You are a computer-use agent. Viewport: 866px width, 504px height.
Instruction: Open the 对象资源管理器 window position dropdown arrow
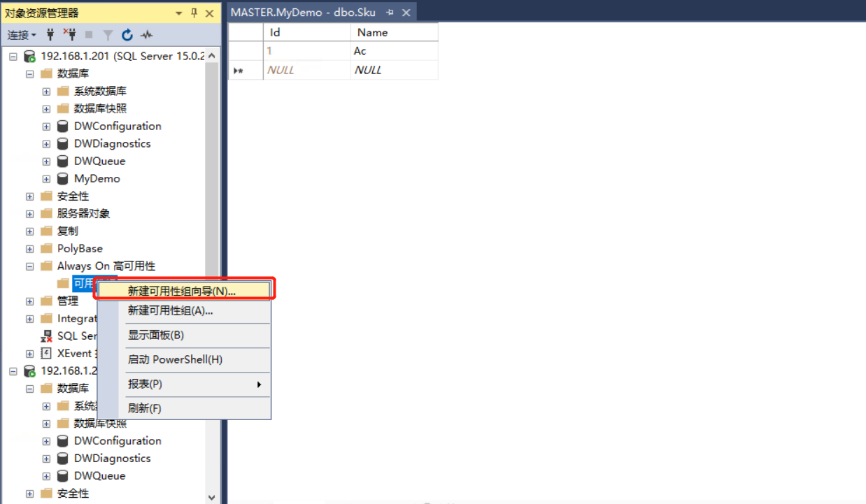(x=178, y=13)
